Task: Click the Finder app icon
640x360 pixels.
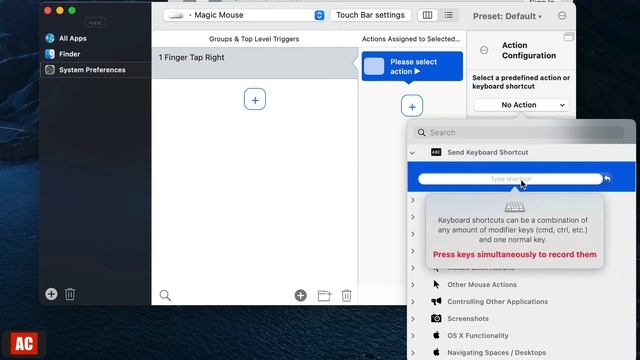Action: (50, 54)
